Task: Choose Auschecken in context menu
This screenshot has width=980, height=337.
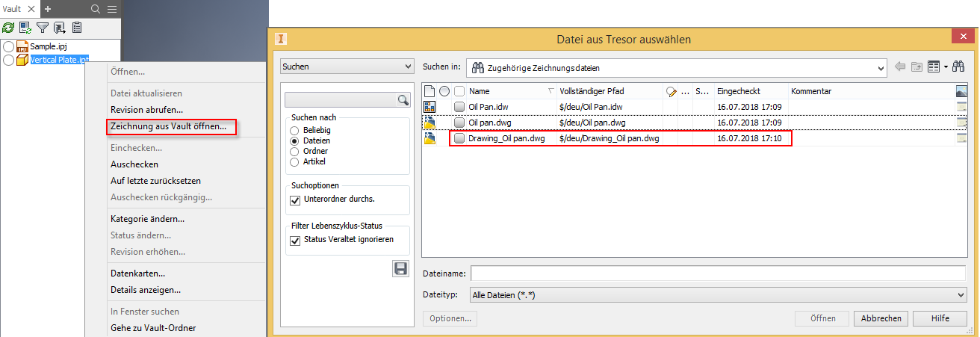Action: coord(134,164)
